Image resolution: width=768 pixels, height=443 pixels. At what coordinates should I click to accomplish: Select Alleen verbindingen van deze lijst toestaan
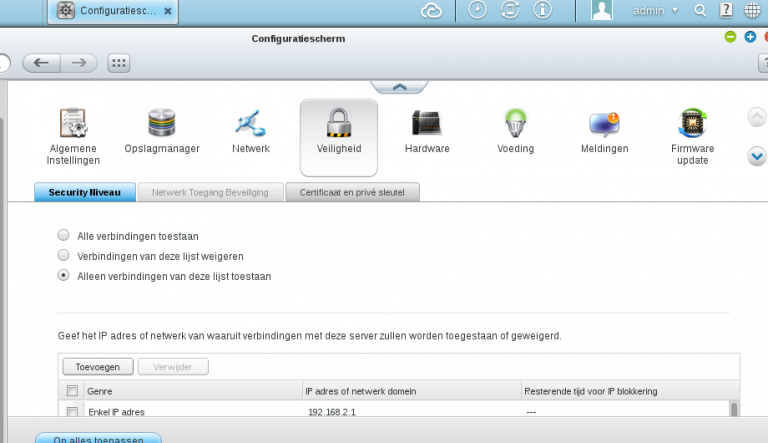(63, 275)
